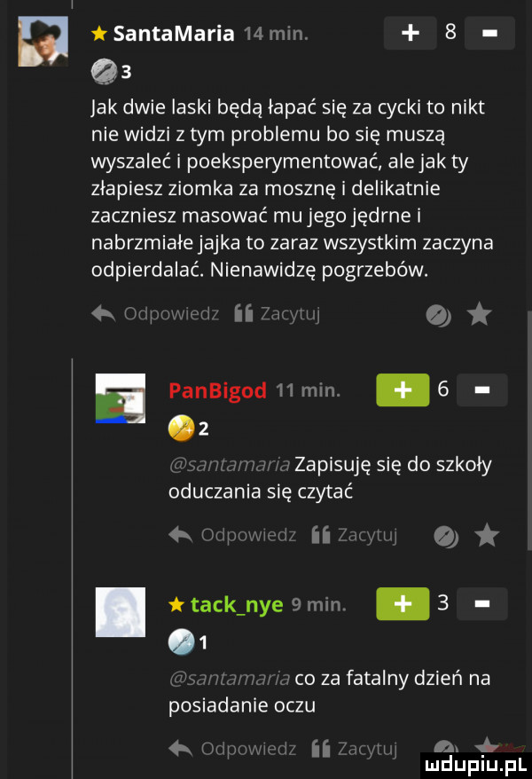The height and width of the screenshot is (779, 532).
Task: Follow the @santamaria mention in PanBigod's reply
Action: (230, 465)
